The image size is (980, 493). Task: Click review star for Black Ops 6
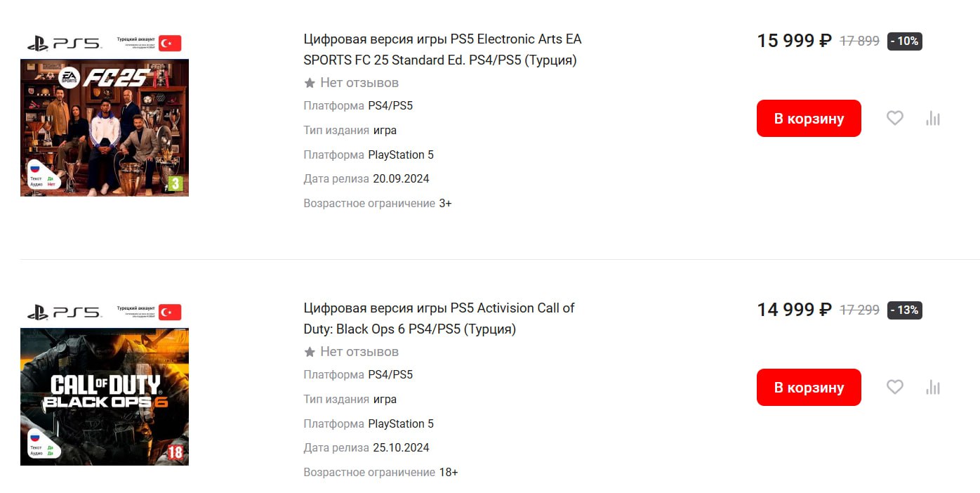pos(310,352)
